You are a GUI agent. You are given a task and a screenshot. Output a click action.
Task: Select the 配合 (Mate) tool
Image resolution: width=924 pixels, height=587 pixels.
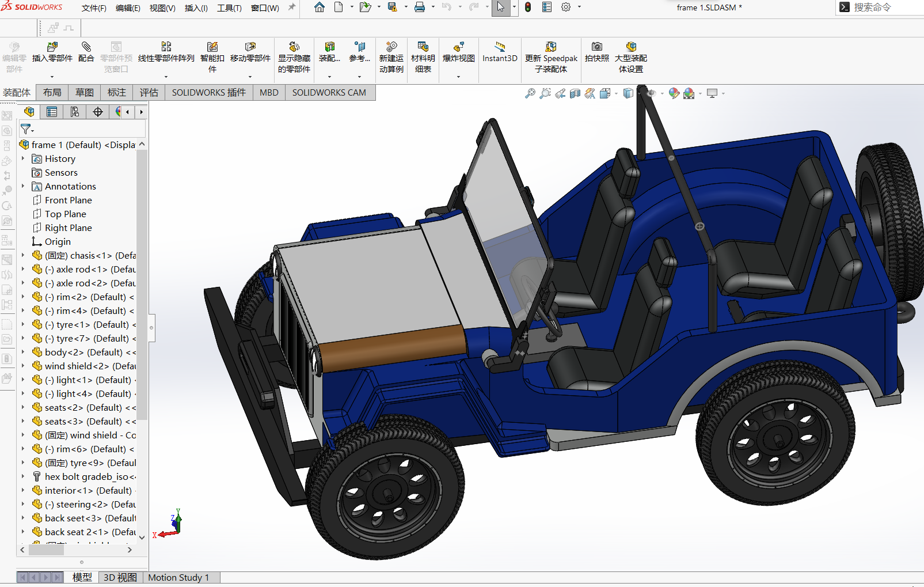click(x=86, y=52)
